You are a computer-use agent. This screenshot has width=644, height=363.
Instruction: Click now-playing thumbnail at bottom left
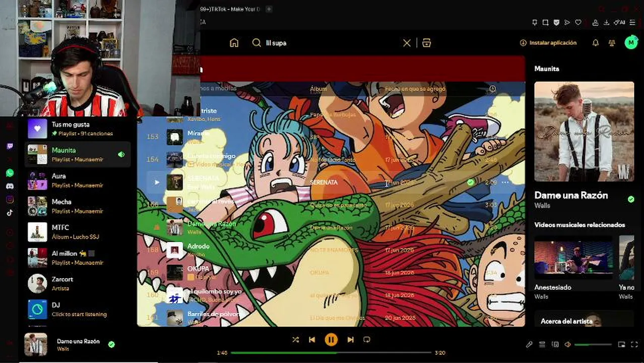[x=36, y=345]
